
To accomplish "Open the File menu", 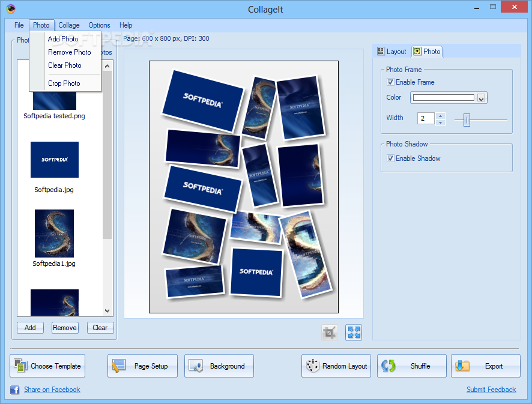I will point(19,25).
